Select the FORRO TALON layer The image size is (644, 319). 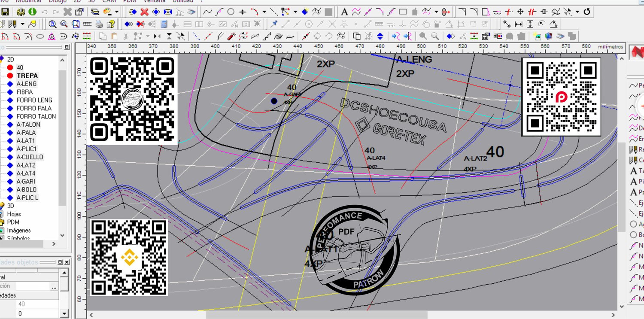[36, 116]
